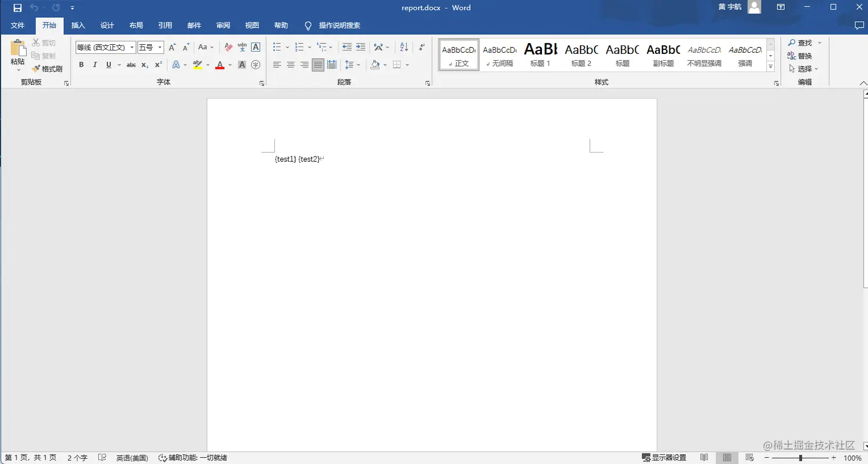868x464 pixels.
Task: Click the 查找 (Find) button
Action: (x=800, y=43)
